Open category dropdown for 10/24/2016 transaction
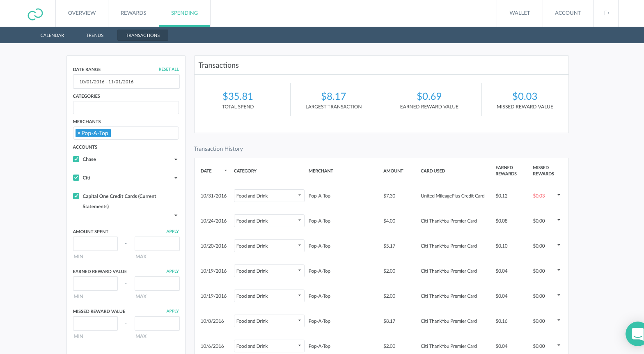Viewport: 644px width, 354px height. pos(269,221)
